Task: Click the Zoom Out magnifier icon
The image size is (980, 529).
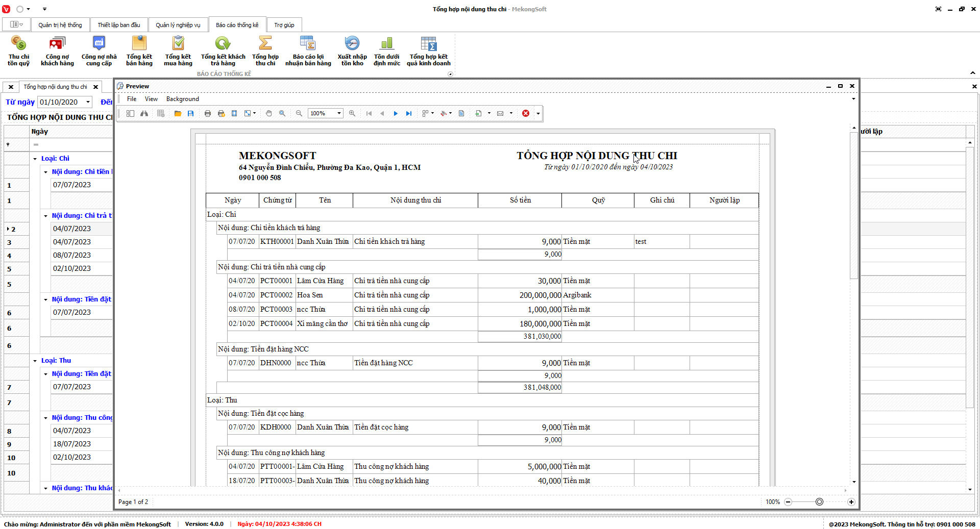Action: click(x=299, y=113)
